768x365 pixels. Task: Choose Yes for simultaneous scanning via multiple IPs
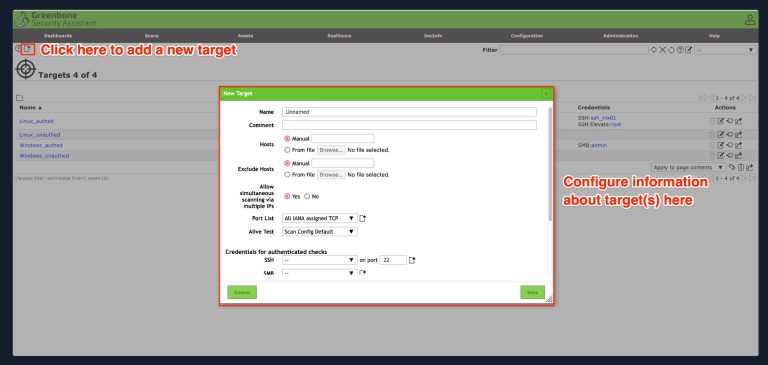tap(287, 196)
